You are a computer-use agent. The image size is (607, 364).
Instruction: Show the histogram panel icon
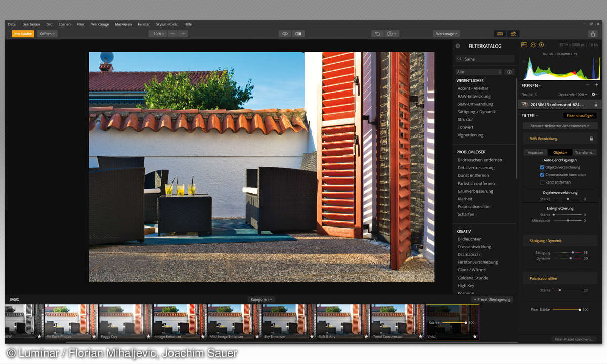point(524,45)
